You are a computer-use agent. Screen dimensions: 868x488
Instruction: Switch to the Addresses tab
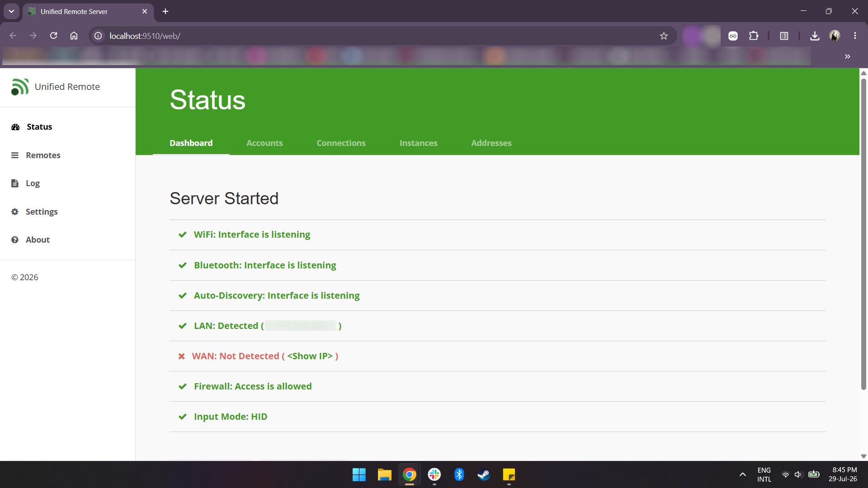click(x=491, y=143)
